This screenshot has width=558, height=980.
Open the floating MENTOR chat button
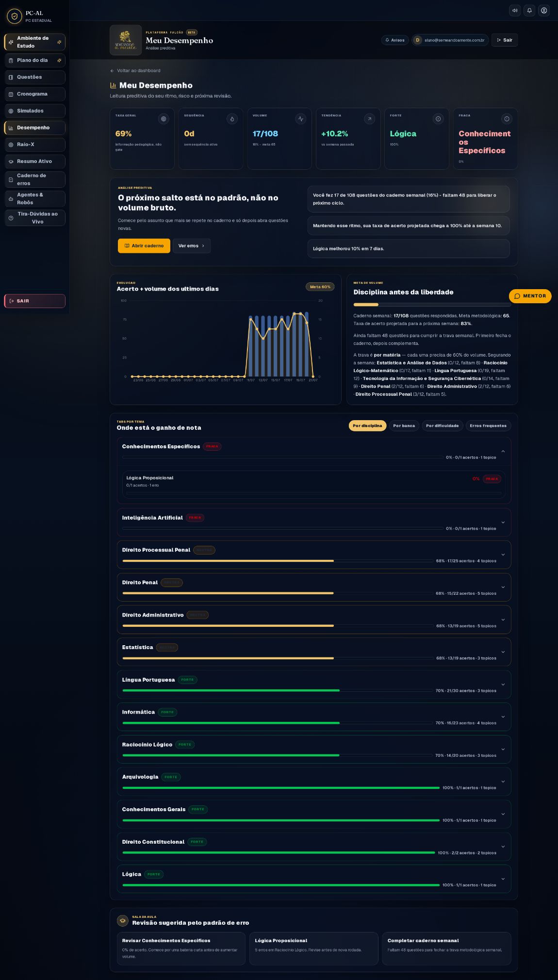[x=530, y=296]
